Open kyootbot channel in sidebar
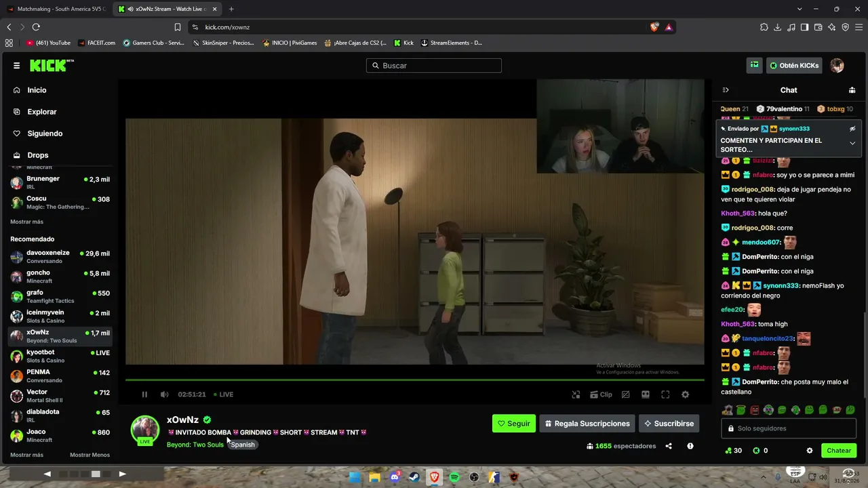Viewport: 868px width, 488px height. (x=60, y=356)
